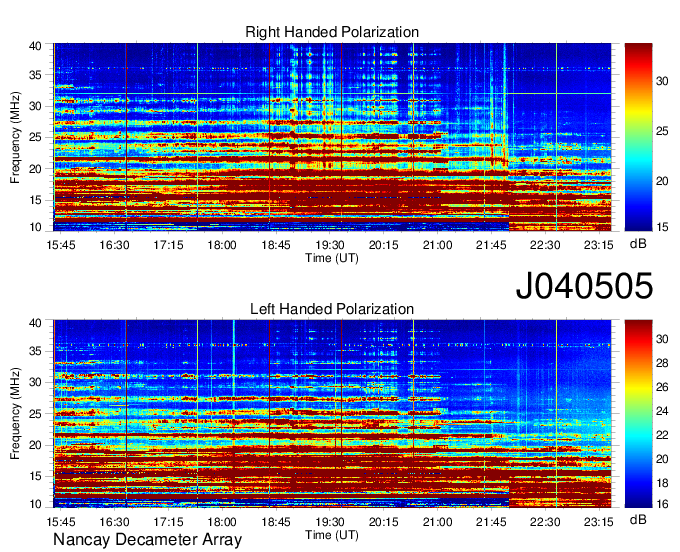The height and width of the screenshot is (552, 680).
Task: Click "15" frequency tick on Left Handed plot
Action: coord(35,476)
